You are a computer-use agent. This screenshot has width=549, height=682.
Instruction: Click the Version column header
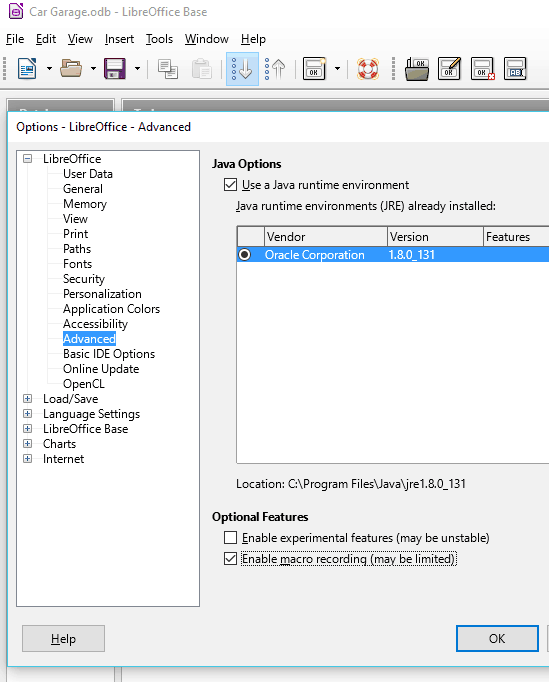[x=435, y=237]
